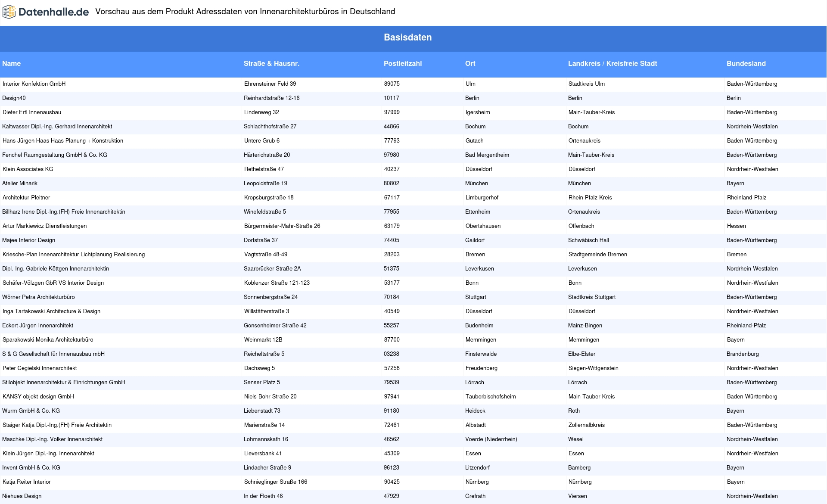Image resolution: width=827 pixels, height=504 pixels.
Task: Click Kaltwasser Dipl.-Ing. Gerhard Innenarchitekt
Action: pyautogui.click(x=57, y=127)
